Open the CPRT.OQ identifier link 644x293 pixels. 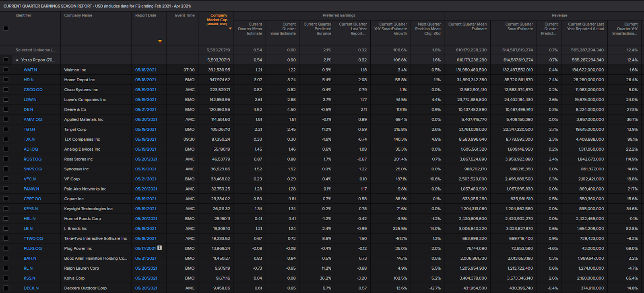pos(32,199)
